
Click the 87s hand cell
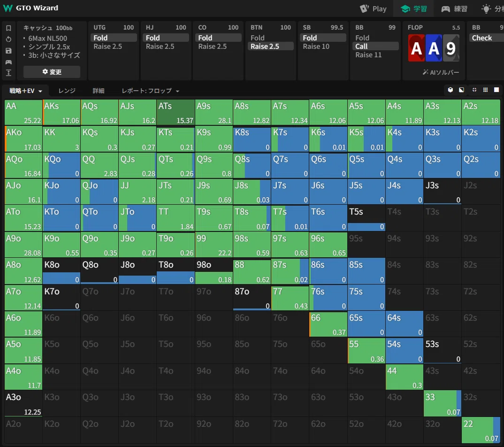290,271
